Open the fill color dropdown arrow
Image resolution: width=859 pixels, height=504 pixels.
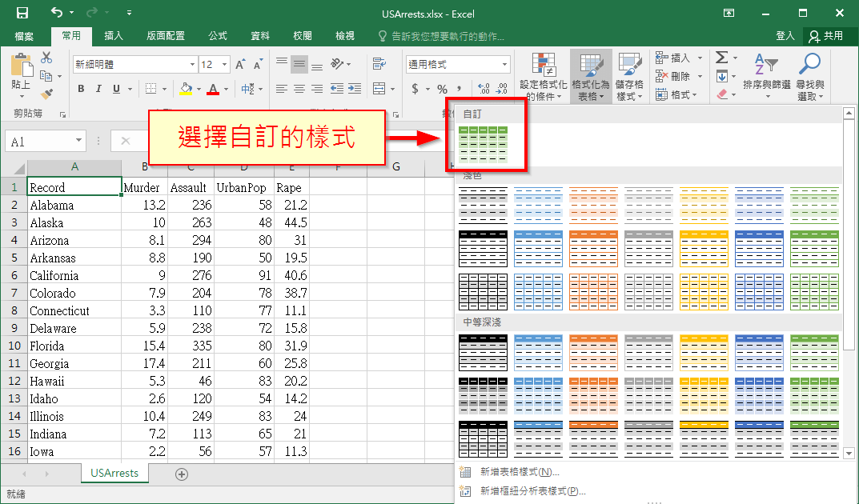pyautogui.click(x=199, y=89)
